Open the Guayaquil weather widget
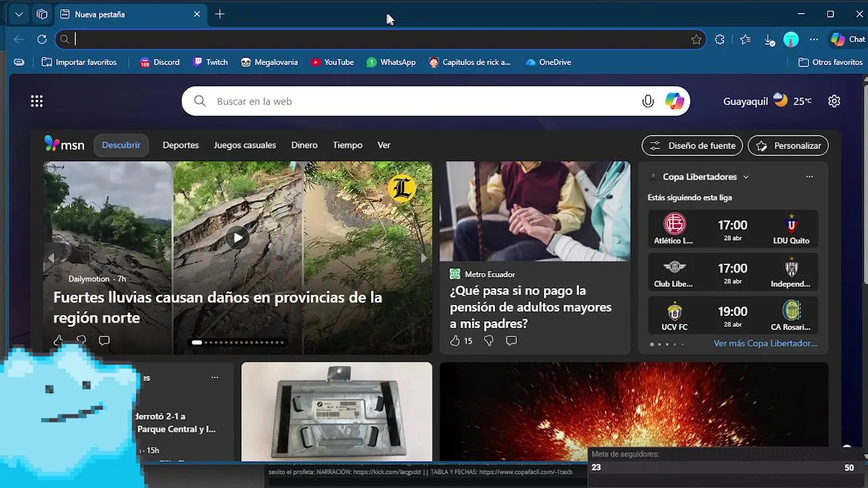 (767, 101)
